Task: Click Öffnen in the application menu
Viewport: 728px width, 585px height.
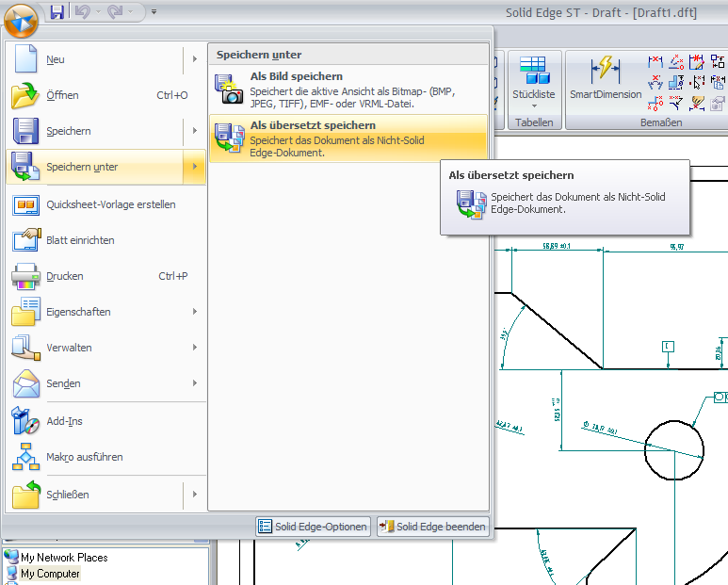Action: [62, 95]
